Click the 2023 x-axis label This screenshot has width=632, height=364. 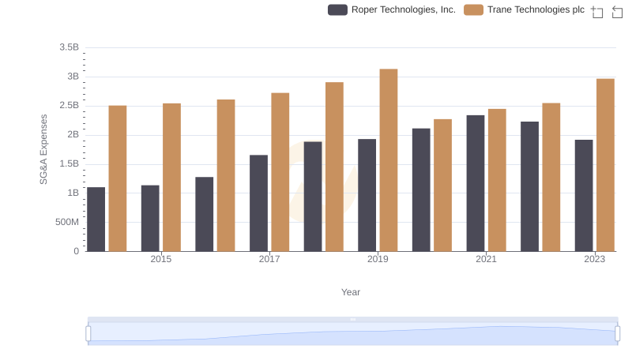pyautogui.click(x=595, y=259)
